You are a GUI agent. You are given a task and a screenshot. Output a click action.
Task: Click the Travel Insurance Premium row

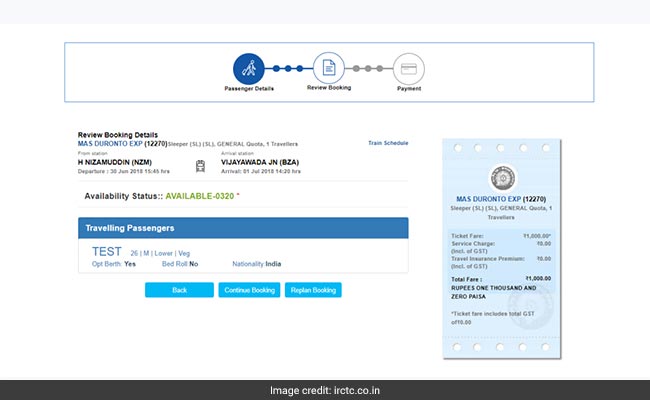click(x=497, y=261)
